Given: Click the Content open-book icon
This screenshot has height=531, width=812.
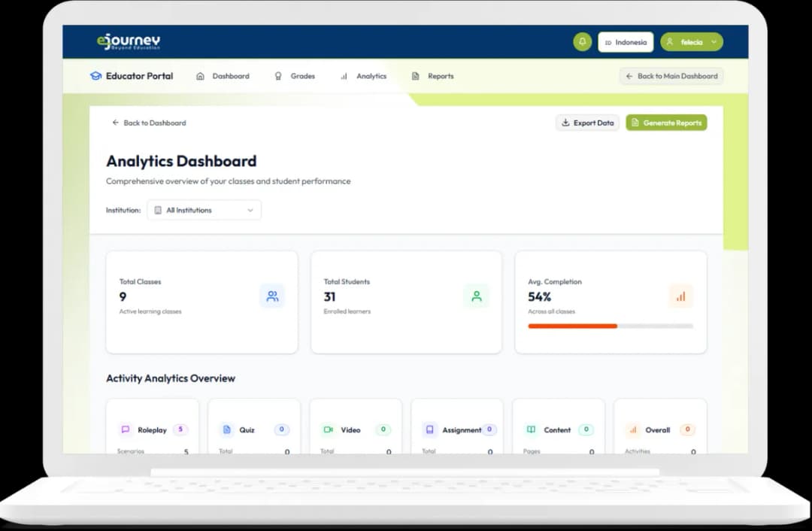Looking at the screenshot, I should pos(531,430).
